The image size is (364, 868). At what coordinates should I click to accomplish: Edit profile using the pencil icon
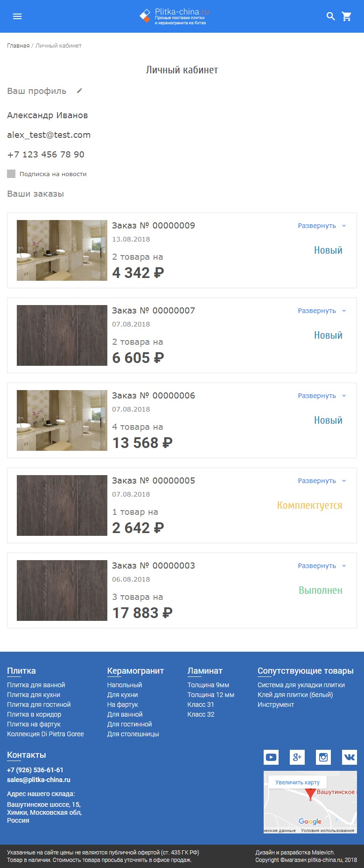point(79,91)
